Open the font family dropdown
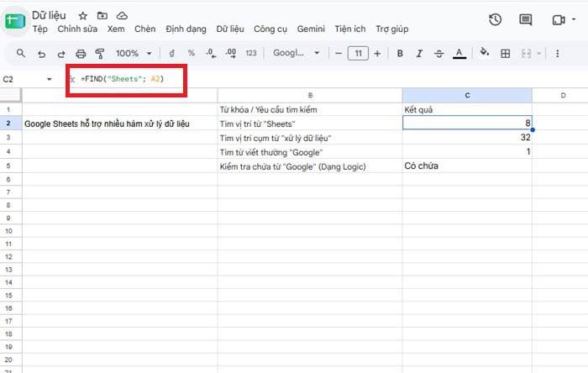The width and height of the screenshot is (588, 373). tap(296, 53)
